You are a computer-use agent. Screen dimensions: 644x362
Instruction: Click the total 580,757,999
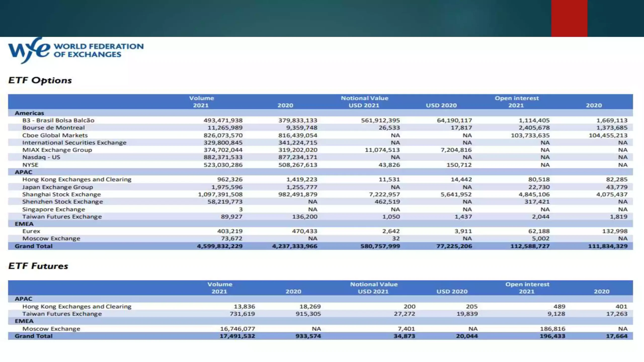point(380,246)
